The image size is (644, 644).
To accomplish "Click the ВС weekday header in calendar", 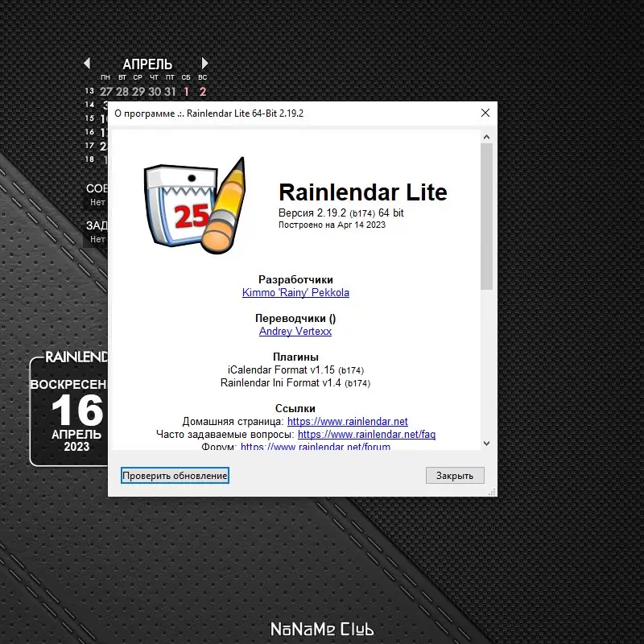I will pyautogui.click(x=203, y=77).
